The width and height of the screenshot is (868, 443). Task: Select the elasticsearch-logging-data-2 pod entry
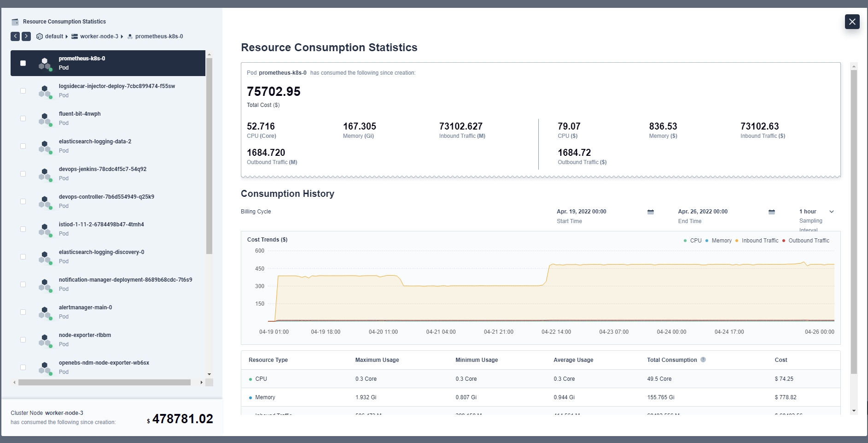pyautogui.click(x=95, y=142)
